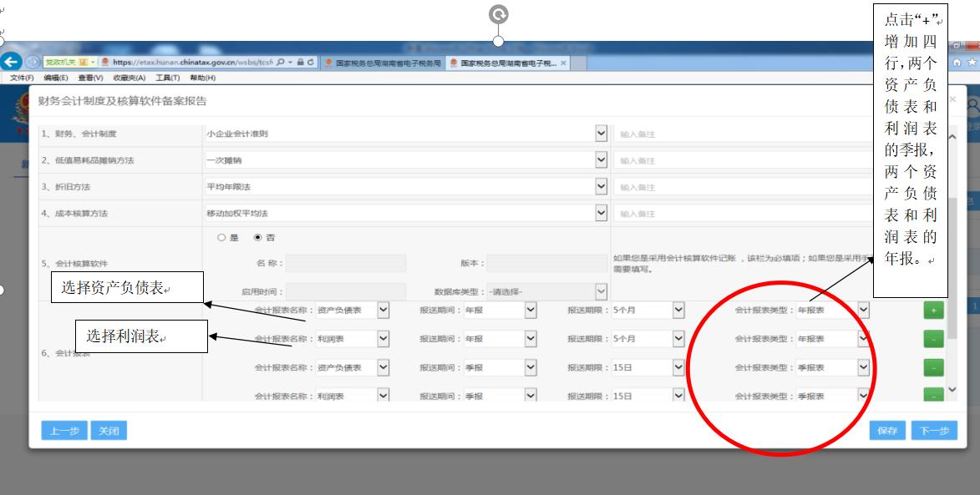This screenshot has width=980, height=495.
Task: Open the 财务、会计制度 dropdown showing 小企业会计准则
Action: click(x=601, y=134)
